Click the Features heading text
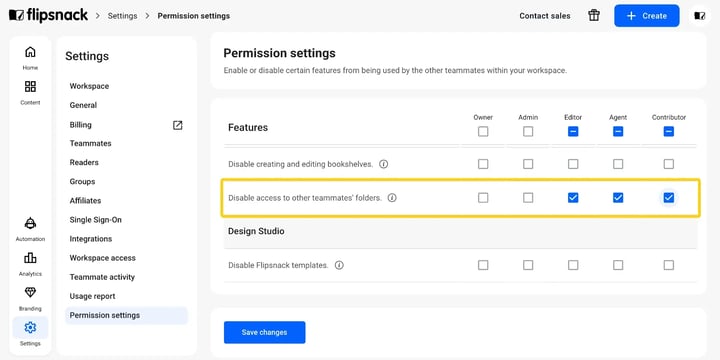 [x=248, y=128]
